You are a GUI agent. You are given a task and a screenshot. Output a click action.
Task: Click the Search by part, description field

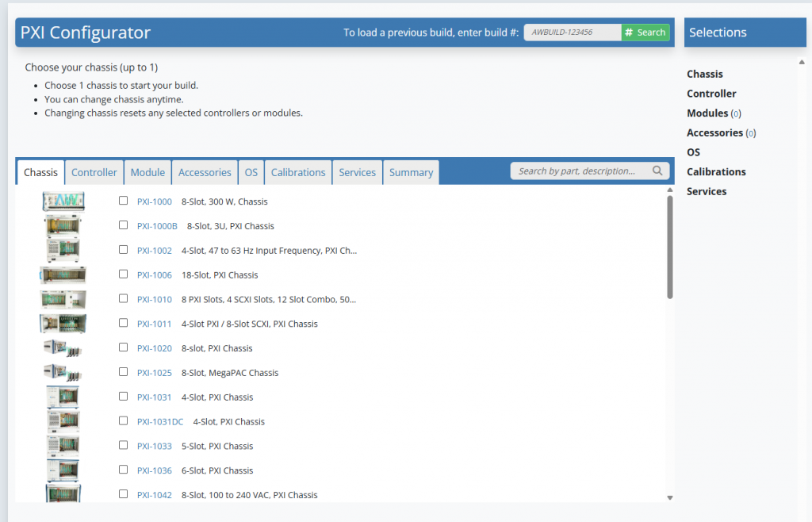click(x=590, y=171)
